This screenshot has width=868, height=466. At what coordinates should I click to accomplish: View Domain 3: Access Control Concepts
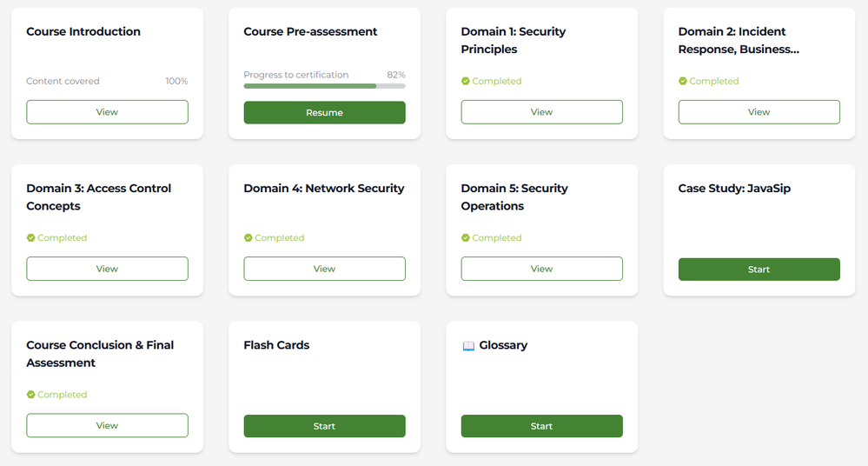coord(107,269)
